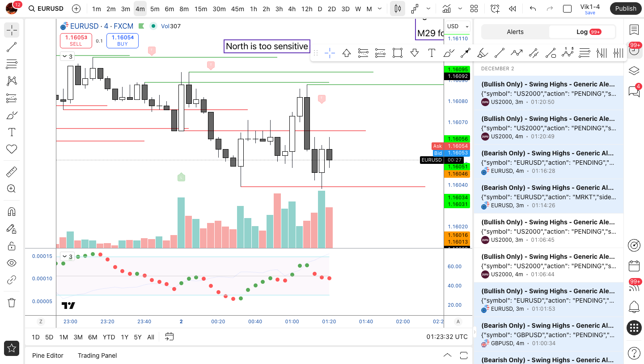Select the brush drawing tool in sidebar

click(x=12, y=115)
